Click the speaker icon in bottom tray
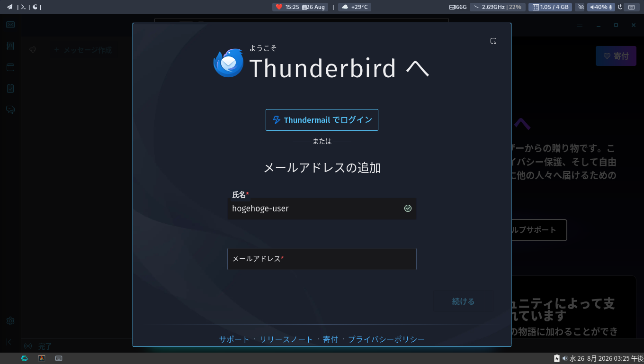 click(x=565, y=358)
